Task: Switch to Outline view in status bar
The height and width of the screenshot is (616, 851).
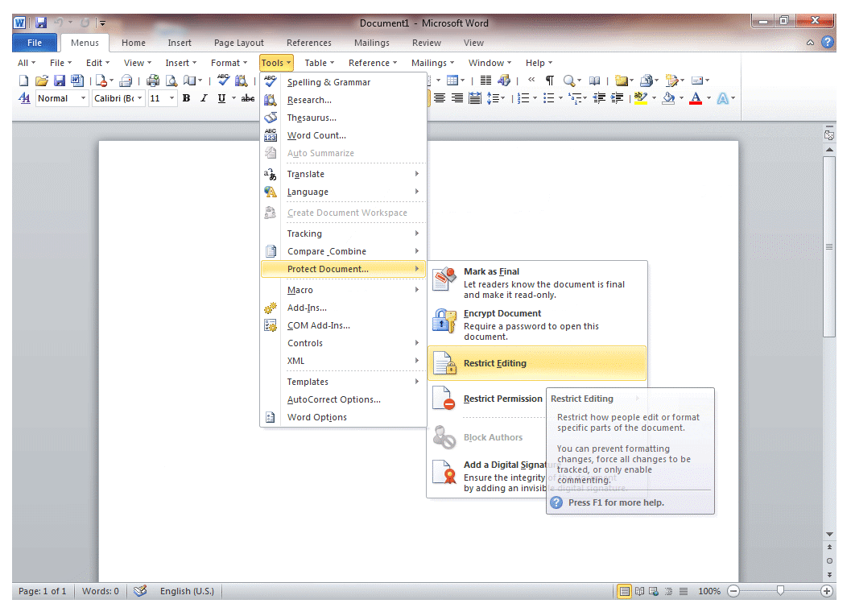Action: point(668,591)
